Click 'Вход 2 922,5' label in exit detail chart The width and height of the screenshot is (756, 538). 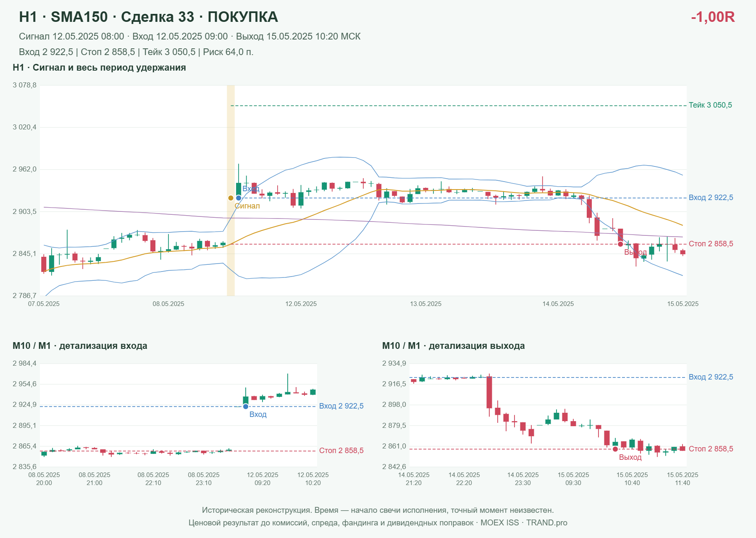(711, 377)
